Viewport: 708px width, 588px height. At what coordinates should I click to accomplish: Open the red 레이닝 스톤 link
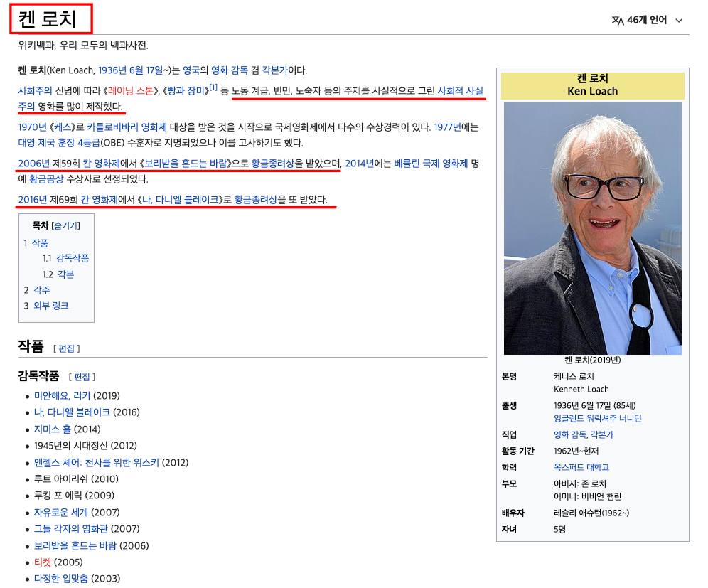point(131,91)
